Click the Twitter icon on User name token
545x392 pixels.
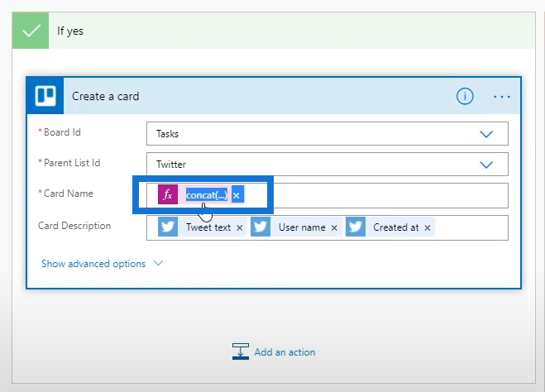(x=261, y=227)
